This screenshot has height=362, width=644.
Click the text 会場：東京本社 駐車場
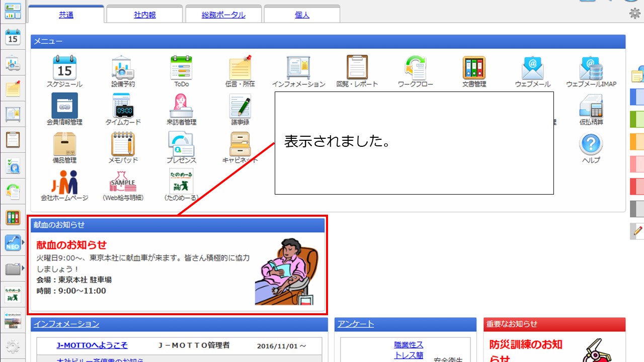[74, 280]
